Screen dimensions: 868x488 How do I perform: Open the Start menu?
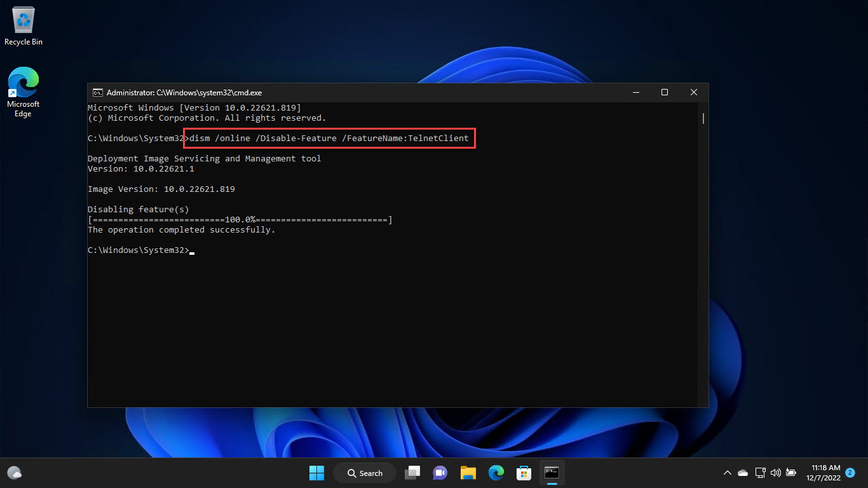316,473
